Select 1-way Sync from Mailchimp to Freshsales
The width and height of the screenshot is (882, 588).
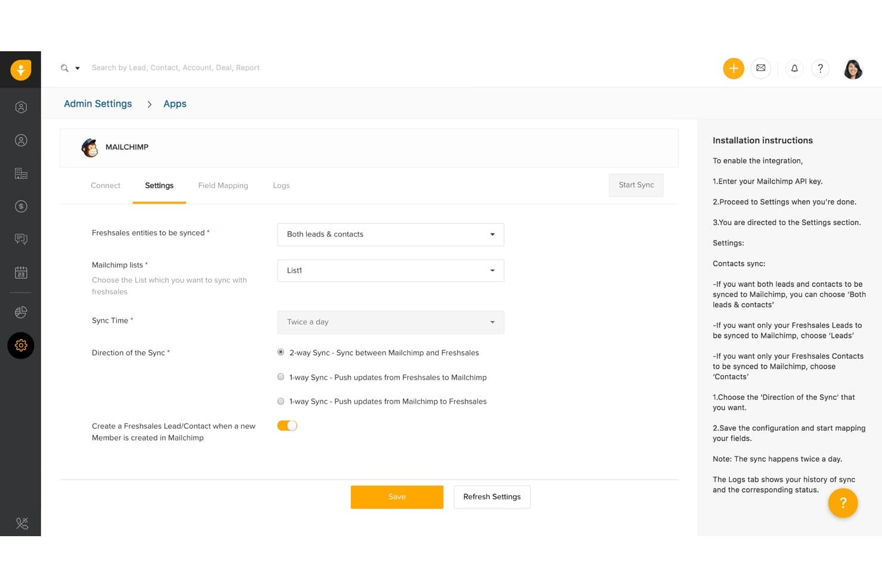pyautogui.click(x=281, y=401)
